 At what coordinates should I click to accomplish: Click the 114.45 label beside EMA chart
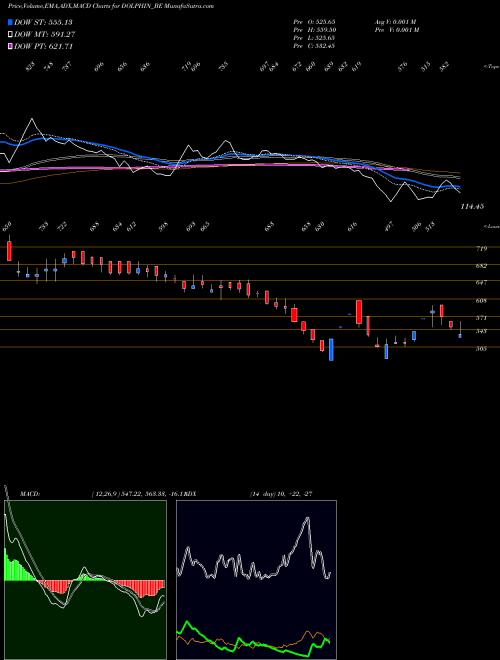click(x=472, y=206)
